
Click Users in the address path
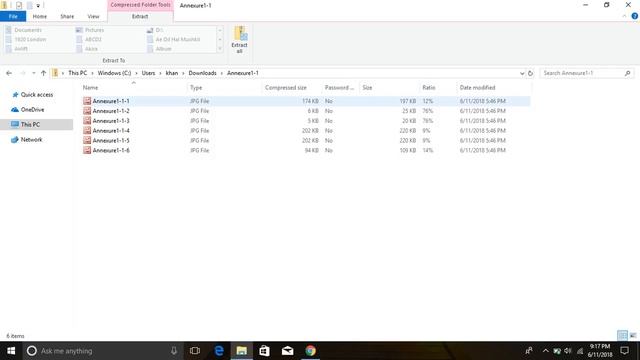(x=148, y=73)
